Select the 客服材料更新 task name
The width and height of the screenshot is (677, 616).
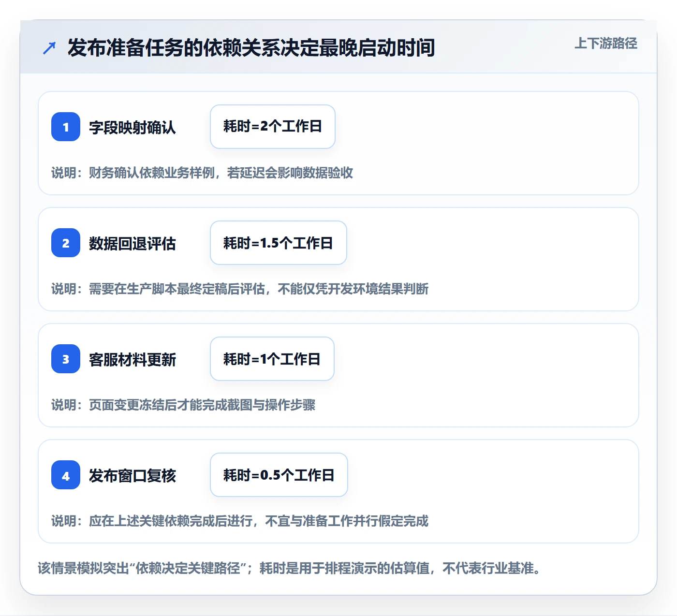click(132, 359)
